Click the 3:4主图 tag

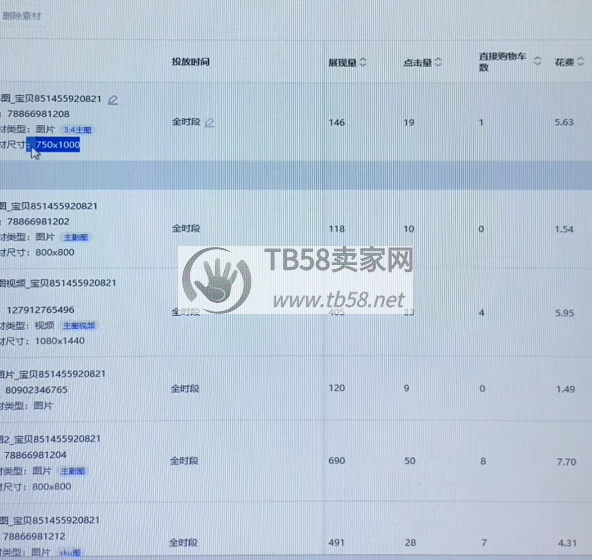(x=77, y=130)
